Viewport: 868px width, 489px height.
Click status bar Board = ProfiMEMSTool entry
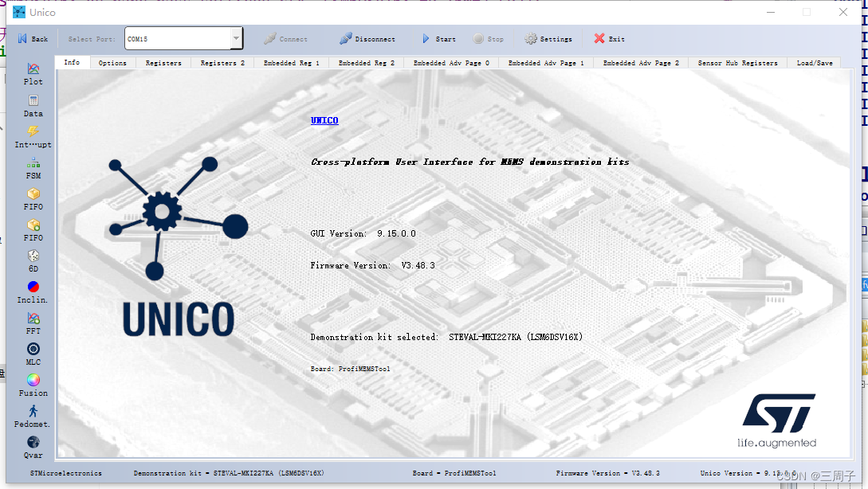pos(454,474)
